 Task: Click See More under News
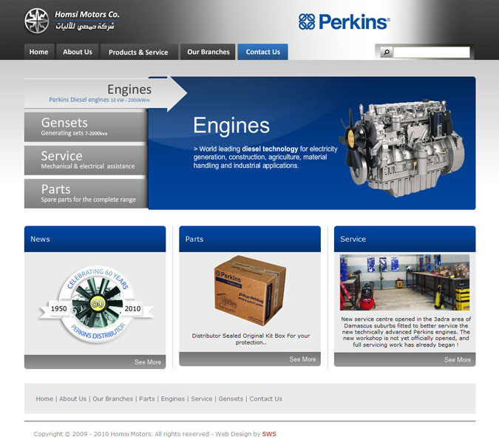[x=148, y=362]
